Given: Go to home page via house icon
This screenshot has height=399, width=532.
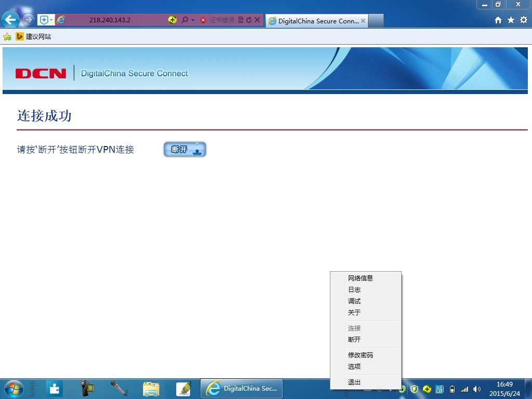Looking at the screenshot, I should coord(498,20).
